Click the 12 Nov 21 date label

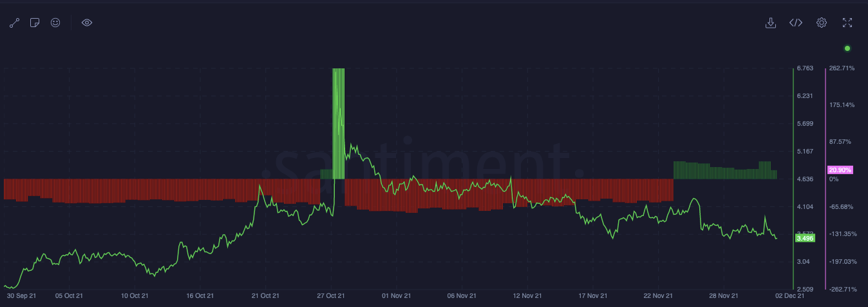click(x=527, y=296)
